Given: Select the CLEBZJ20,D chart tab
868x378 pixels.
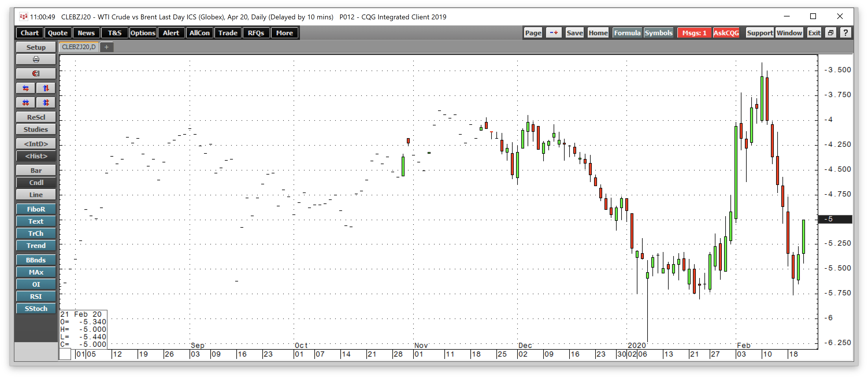Looking at the screenshot, I should pos(79,47).
